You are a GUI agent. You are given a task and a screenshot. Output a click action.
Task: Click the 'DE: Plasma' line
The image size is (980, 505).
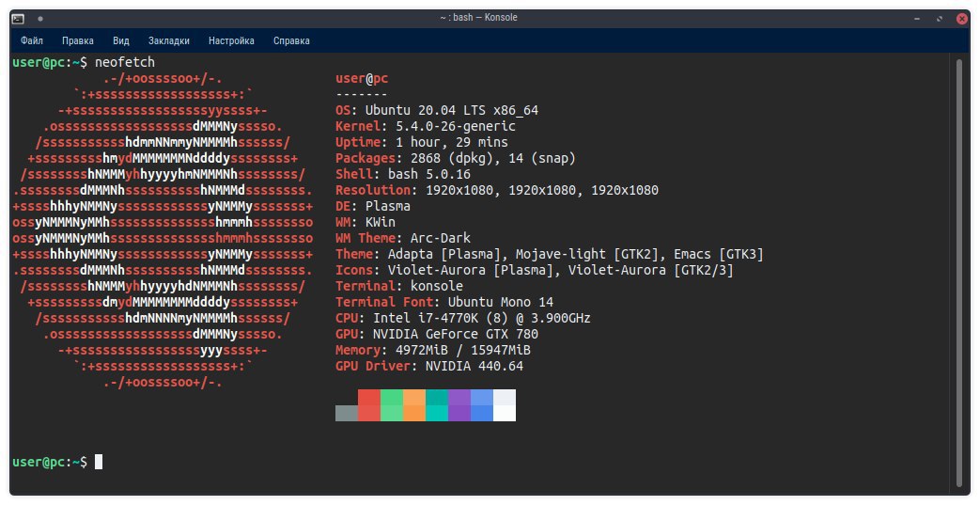[373, 207]
